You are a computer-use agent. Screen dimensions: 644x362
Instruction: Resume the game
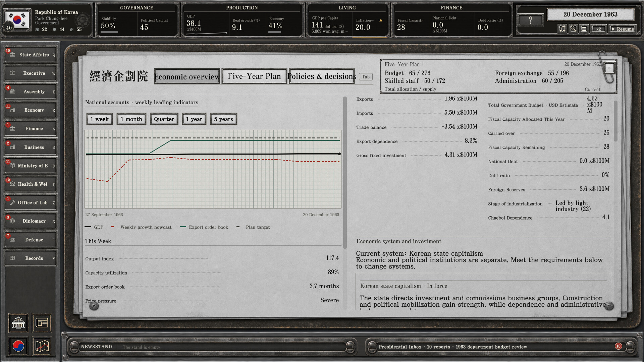coord(623,29)
